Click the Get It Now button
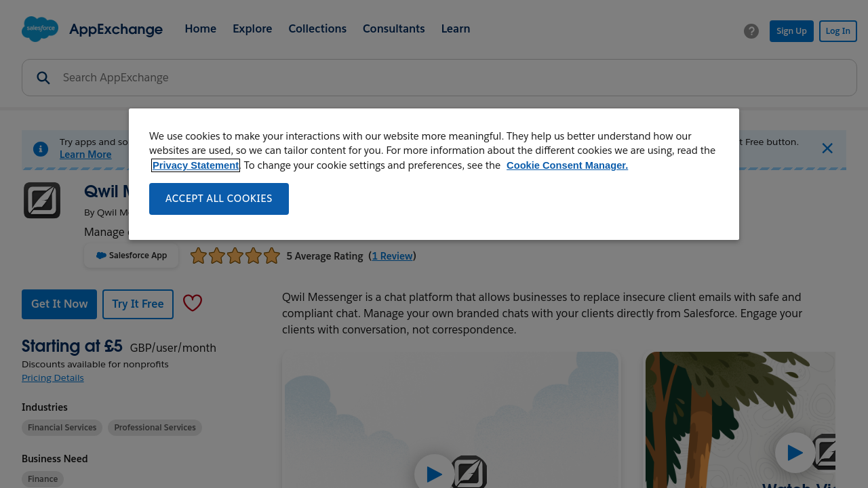Image resolution: width=868 pixels, height=488 pixels. click(x=59, y=304)
